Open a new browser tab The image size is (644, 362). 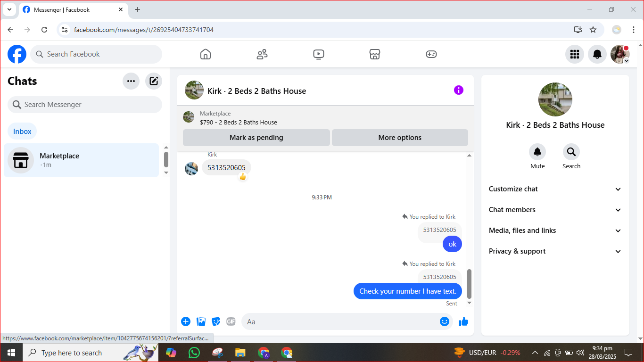pos(138,9)
